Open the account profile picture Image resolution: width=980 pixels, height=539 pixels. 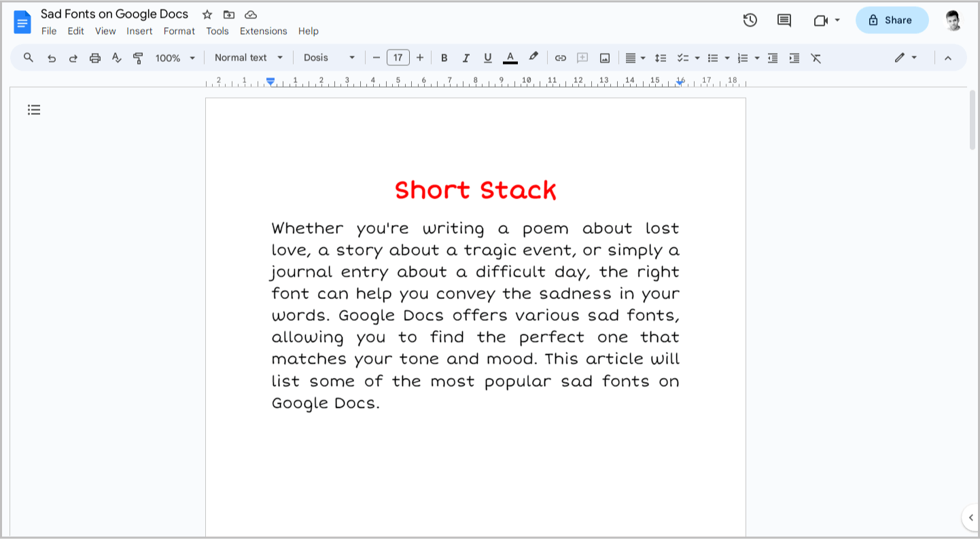(x=953, y=20)
